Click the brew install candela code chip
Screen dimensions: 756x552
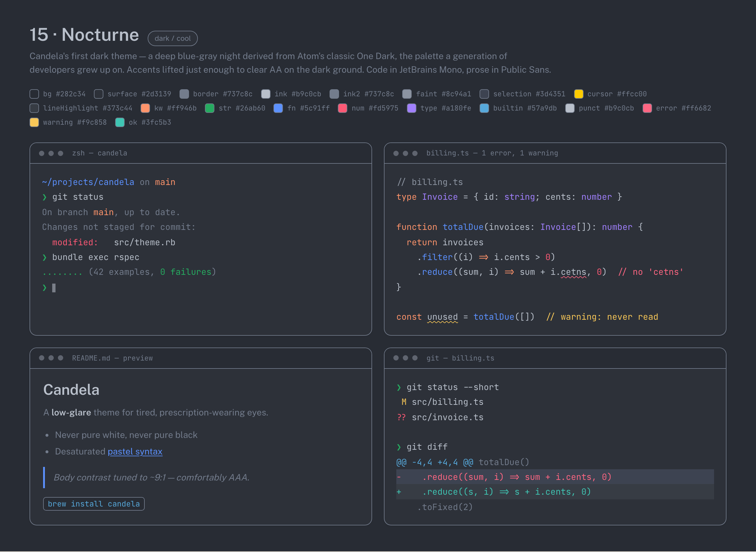tap(94, 504)
